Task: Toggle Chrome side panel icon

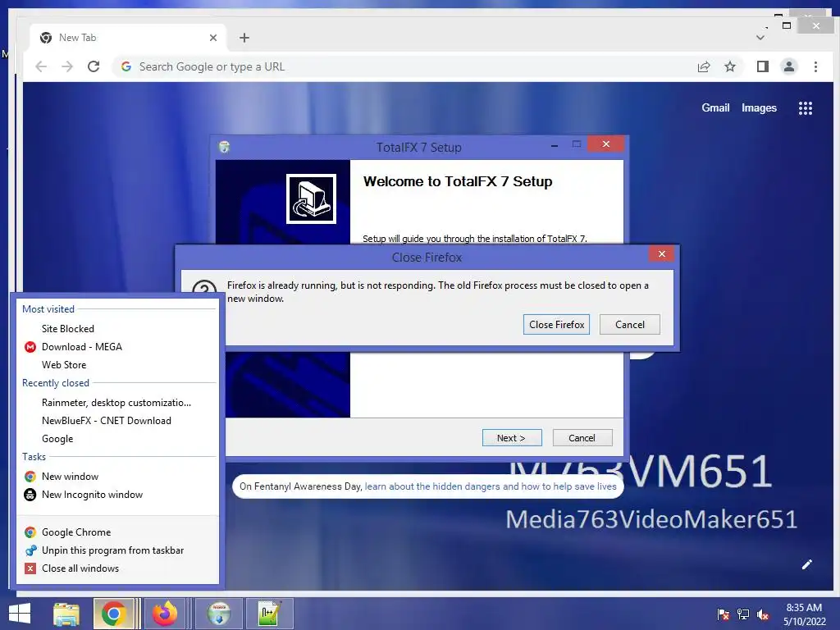Action: pyautogui.click(x=762, y=66)
